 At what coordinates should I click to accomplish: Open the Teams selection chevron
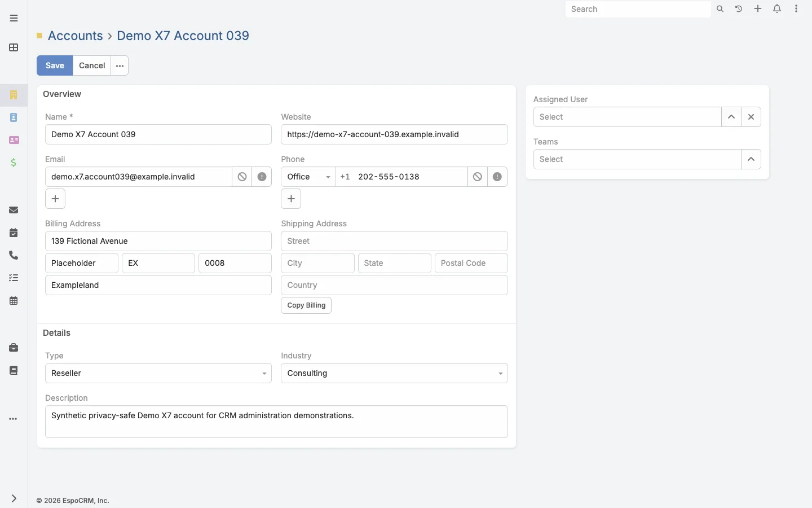click(751, 159)
